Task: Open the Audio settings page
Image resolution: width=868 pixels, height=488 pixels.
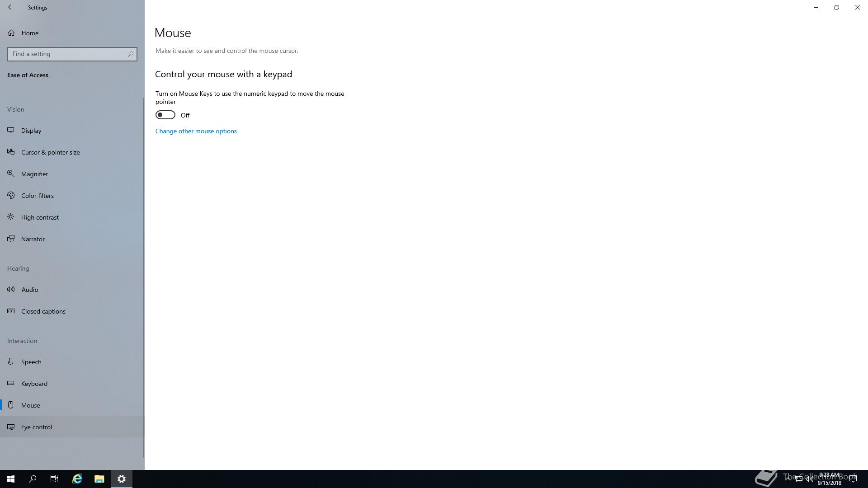Action: coord(72,290)
